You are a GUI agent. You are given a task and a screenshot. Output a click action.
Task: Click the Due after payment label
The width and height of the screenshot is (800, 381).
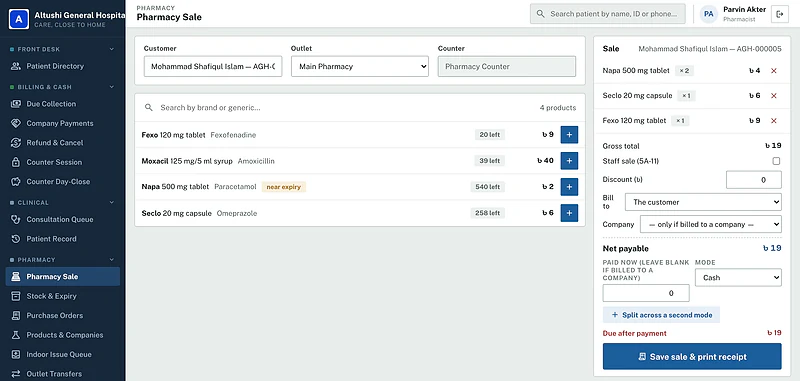tap(634, 333)
